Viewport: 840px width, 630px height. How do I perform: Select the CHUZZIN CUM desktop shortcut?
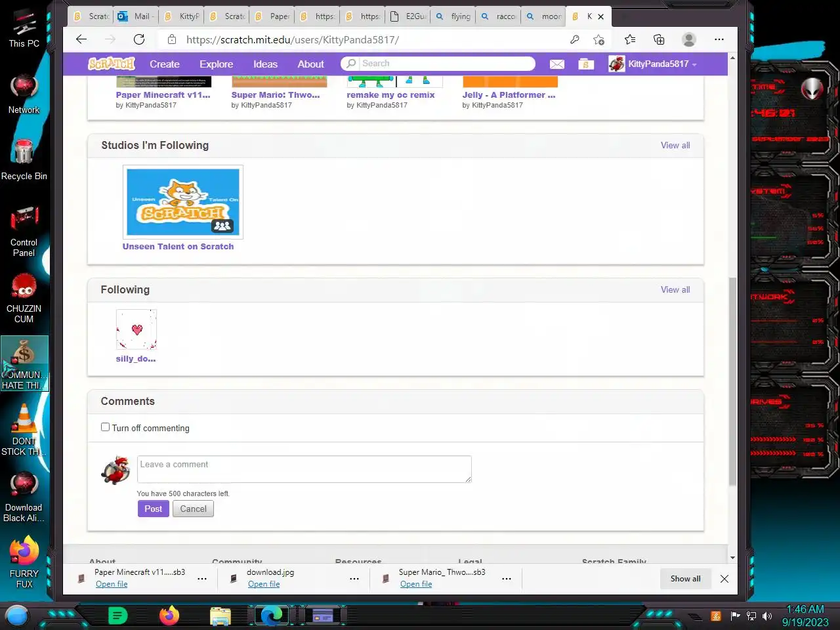point(24,299)
